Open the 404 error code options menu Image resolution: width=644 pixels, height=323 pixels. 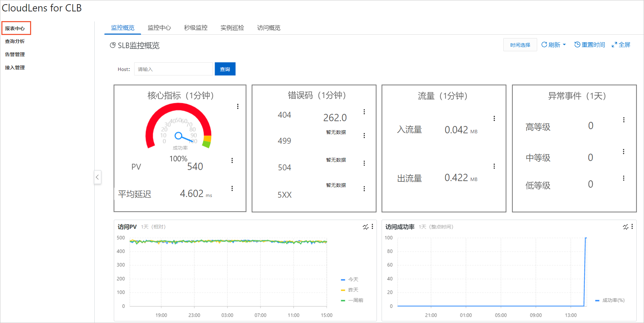364,112
